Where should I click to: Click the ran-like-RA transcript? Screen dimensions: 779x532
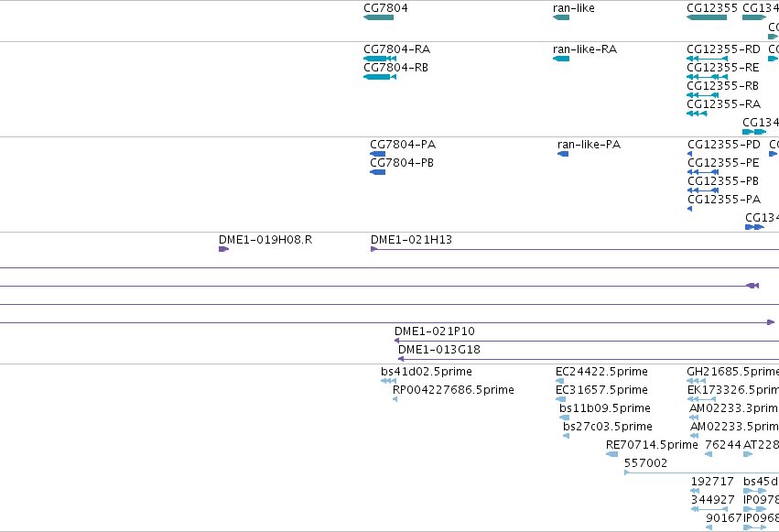561,59
